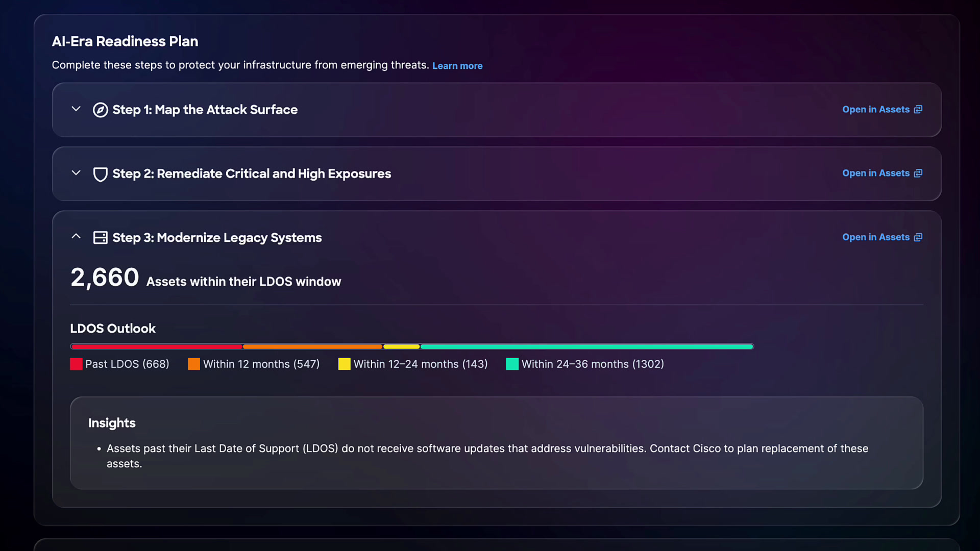Click the teal segment of LDOS bar
Image resolution: width=980 pixels, height=551 pixels.
pos(587,346)
